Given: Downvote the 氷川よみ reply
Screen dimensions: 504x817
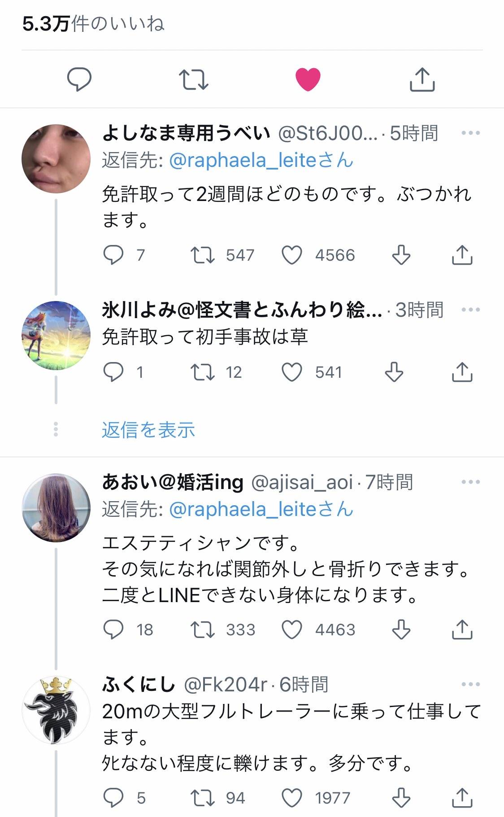Looking at the screenshot, I should pyautogui.click(x=394, y=372).
